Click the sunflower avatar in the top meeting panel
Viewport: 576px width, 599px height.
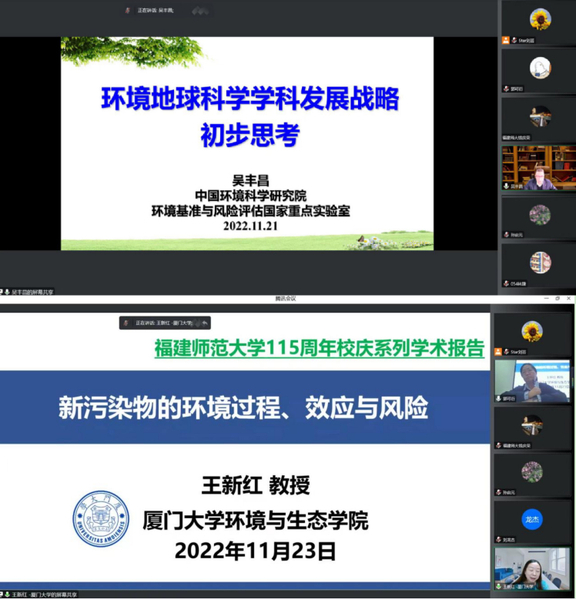pyautogui.click(x=540, y=19)
